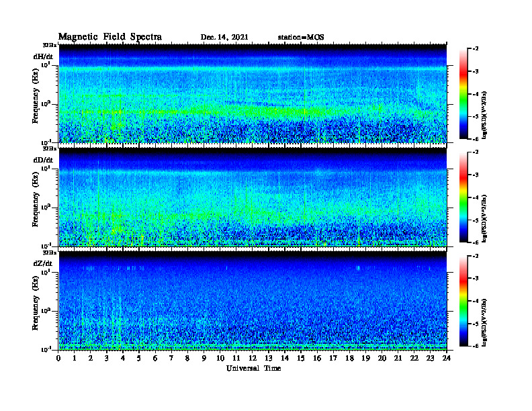Click the '-5' value on the dD/dt color bar

(x=475, y=220)
